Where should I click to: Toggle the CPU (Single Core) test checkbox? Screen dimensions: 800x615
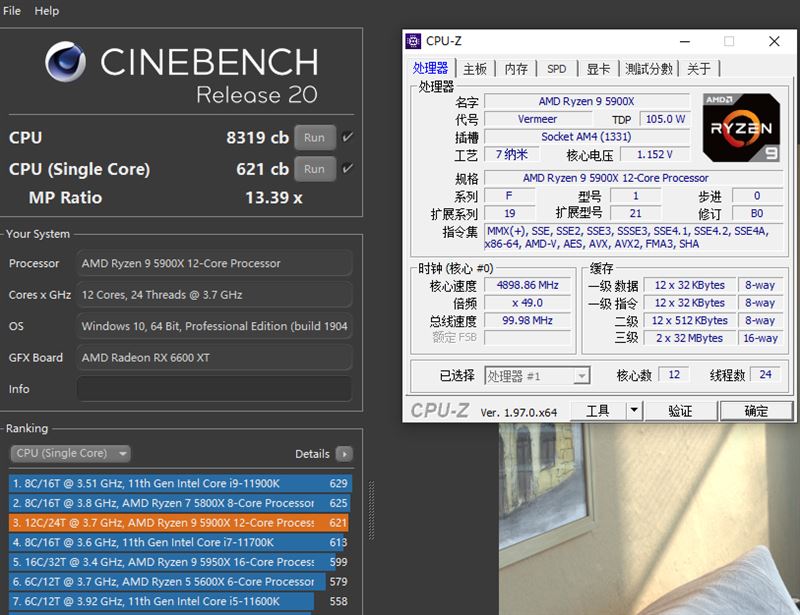click(x=347, y=169)
